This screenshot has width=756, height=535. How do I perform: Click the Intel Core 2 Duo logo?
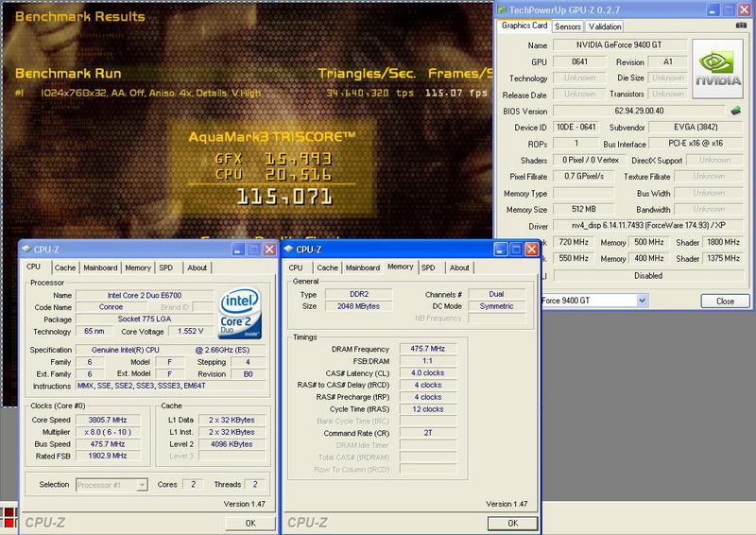(240, 313)
